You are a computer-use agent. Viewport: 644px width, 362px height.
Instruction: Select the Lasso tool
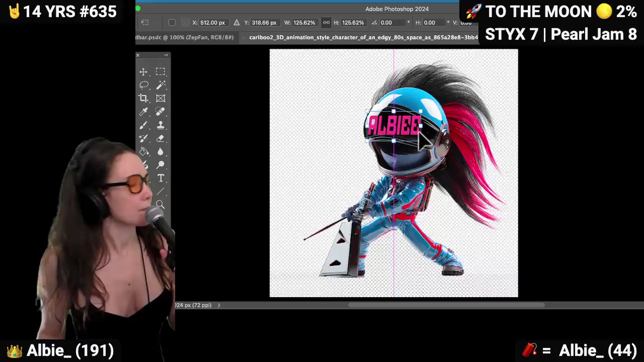click(x=144, y=85)
